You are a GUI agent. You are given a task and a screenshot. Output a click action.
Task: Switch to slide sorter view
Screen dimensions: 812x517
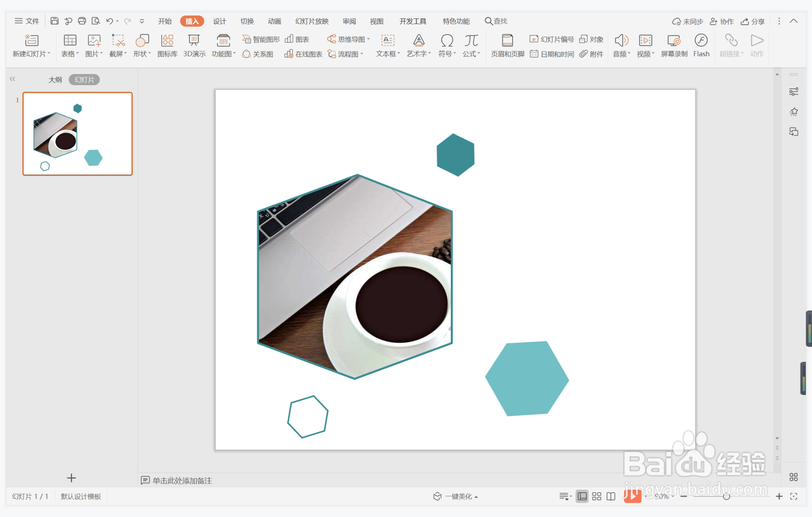tap(597, 496)
